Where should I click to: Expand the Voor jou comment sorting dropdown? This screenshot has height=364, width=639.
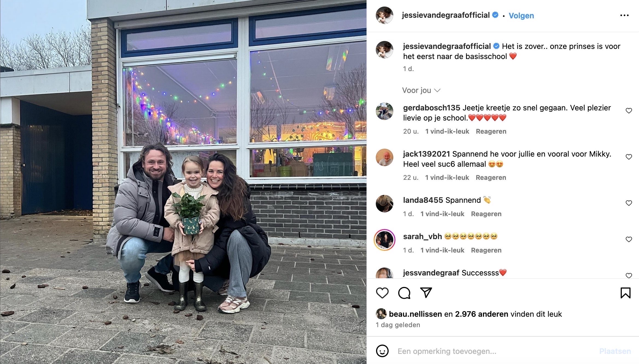[x=421, y=90]
